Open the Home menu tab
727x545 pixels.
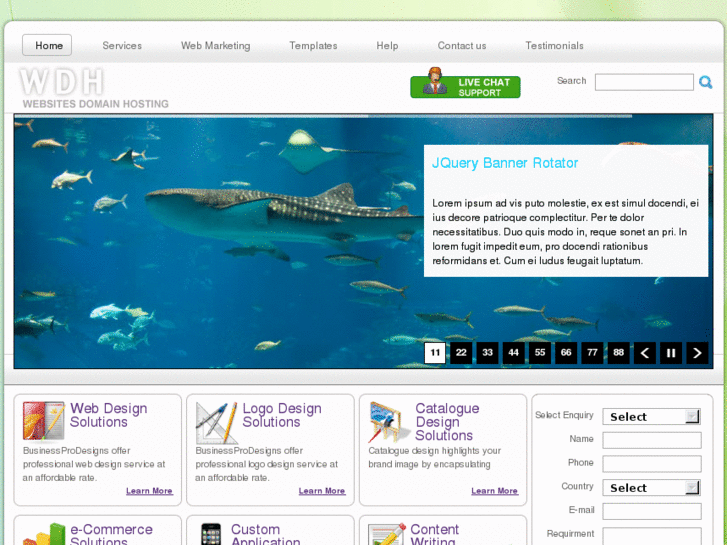point(47,45)
